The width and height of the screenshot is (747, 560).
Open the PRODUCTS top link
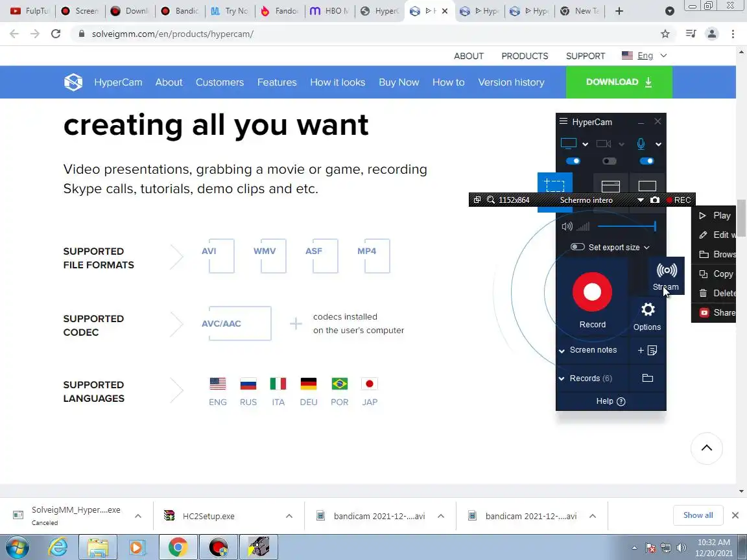point(525,56)
